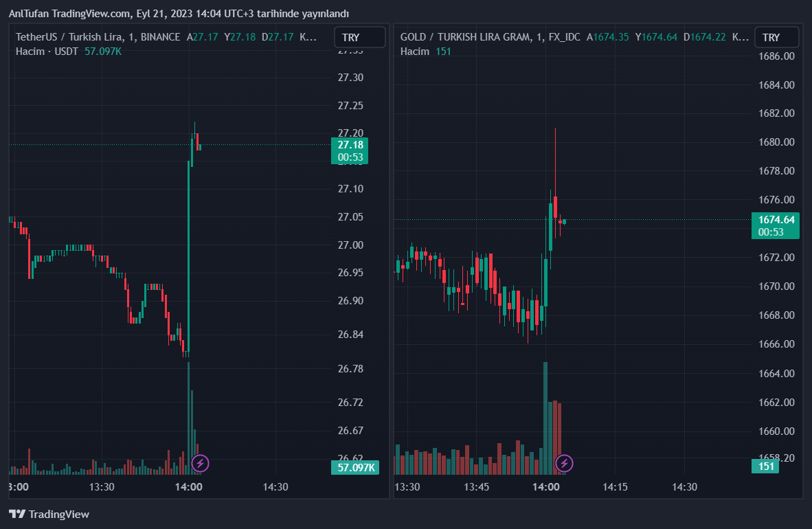
Task: Click the 27.00 level on USDT price scale
Action: tap(350, 245)
